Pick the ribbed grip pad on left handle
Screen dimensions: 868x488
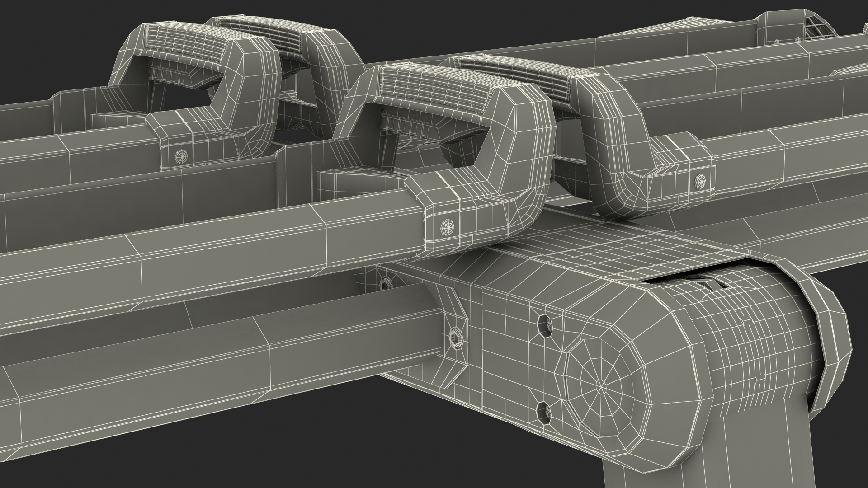[194, 42]
